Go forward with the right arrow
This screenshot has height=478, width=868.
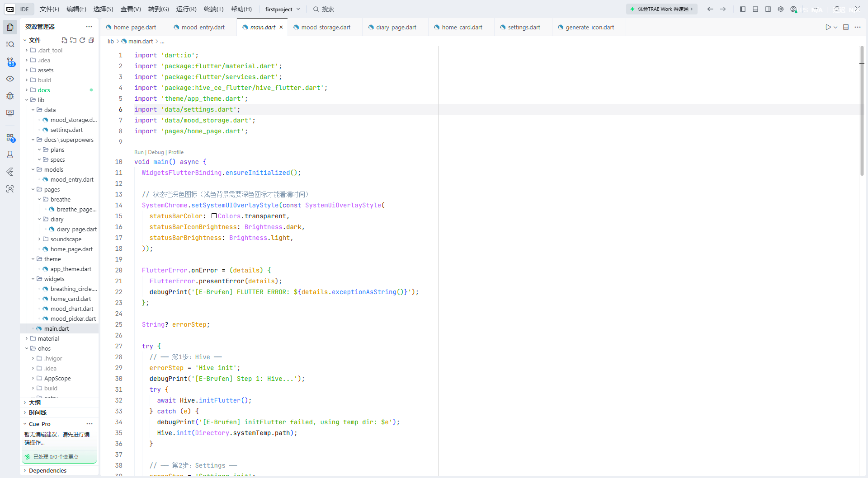pyautogui.click(x=723, y=9)
